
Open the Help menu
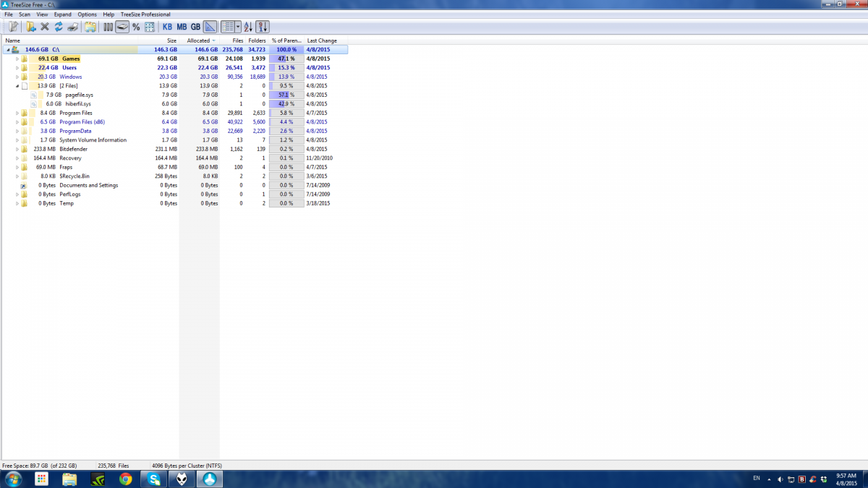[109, 14]
